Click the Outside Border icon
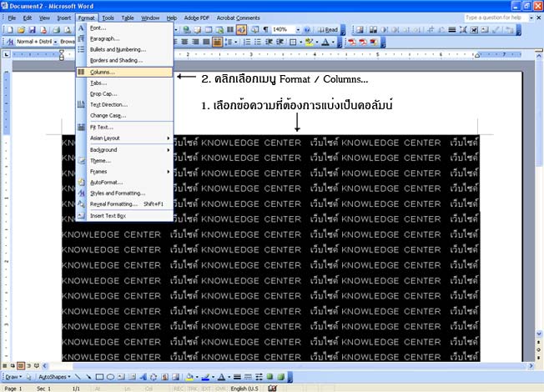The width and height of the screenshot is (544, 392). (x=293, y=42)
